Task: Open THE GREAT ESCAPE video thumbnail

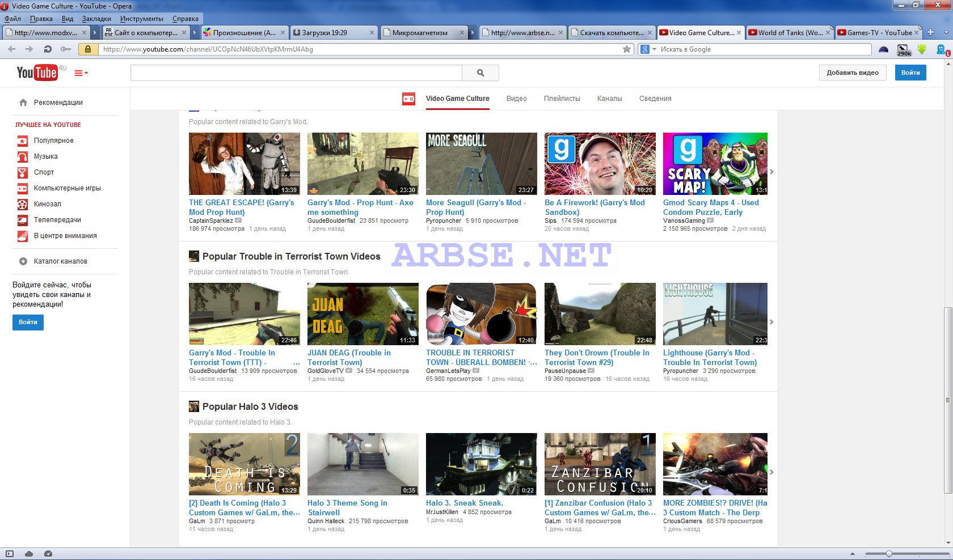Action: pyautogui.click(x=244, y=164)
